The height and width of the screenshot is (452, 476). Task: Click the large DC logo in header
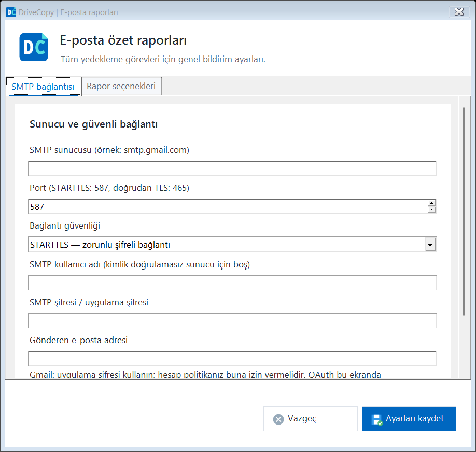(x=34, y=47)
